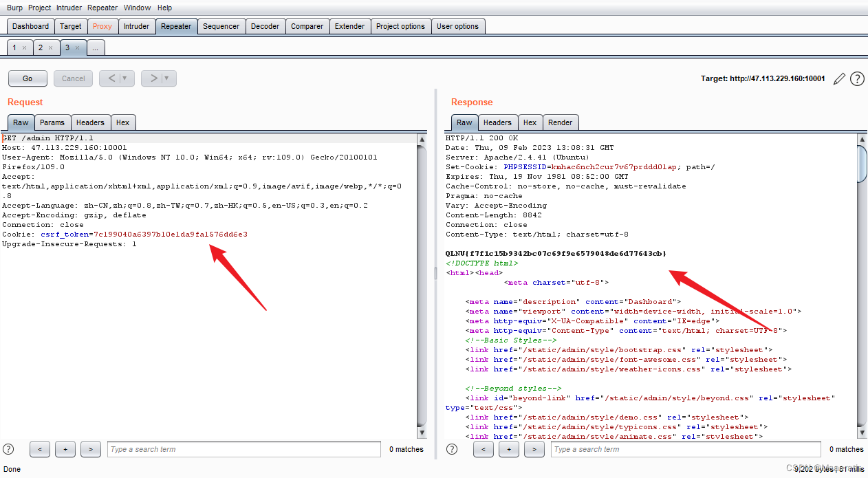The width and height of the screenshot is (868, 478).
Task: Click request search next '>' button
Action: 91,449
